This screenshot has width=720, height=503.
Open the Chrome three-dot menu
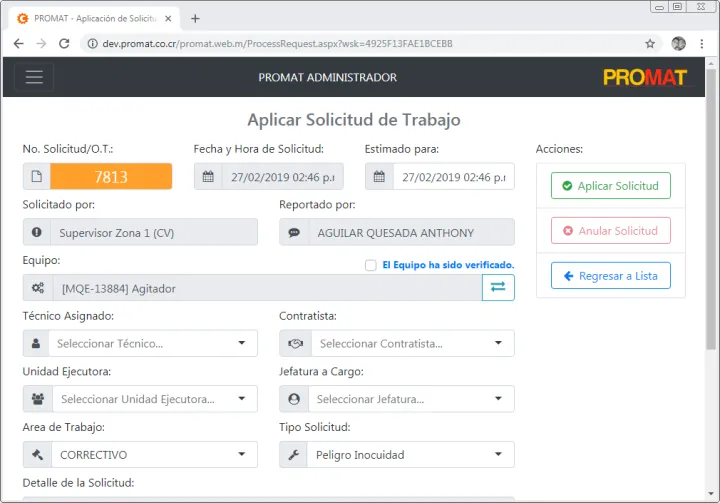point(702,44)
